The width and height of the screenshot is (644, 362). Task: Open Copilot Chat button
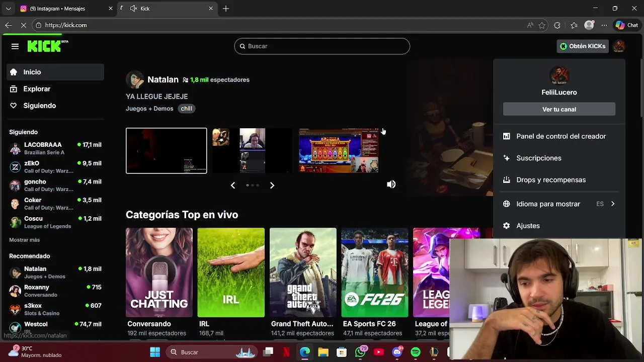[x=626, y=25]
